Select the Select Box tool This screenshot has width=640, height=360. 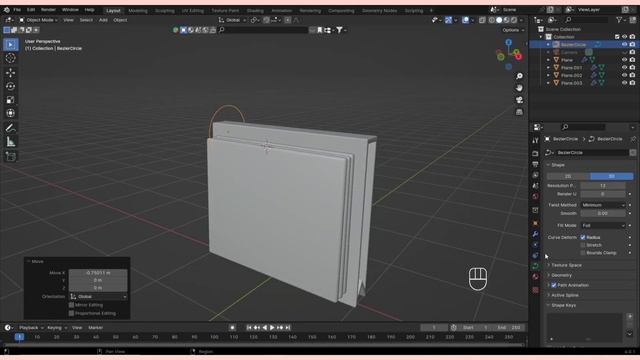click(x=11, y=44)
